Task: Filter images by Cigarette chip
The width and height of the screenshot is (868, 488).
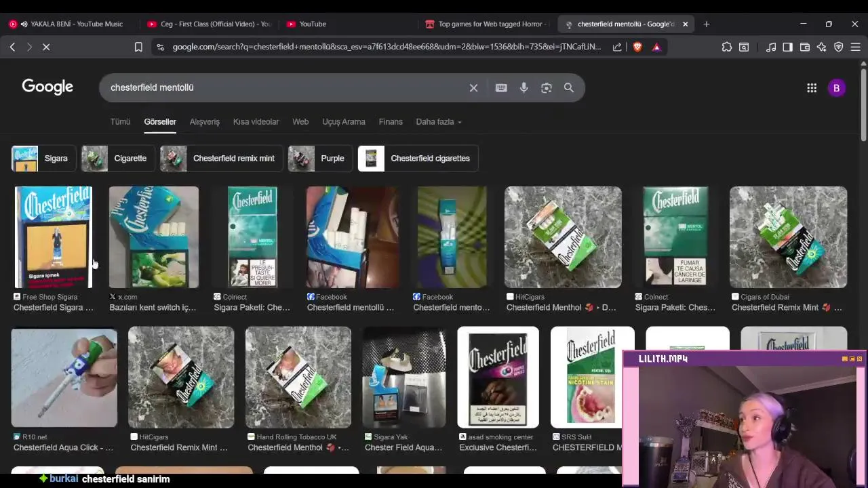Action: click(117, 159)
